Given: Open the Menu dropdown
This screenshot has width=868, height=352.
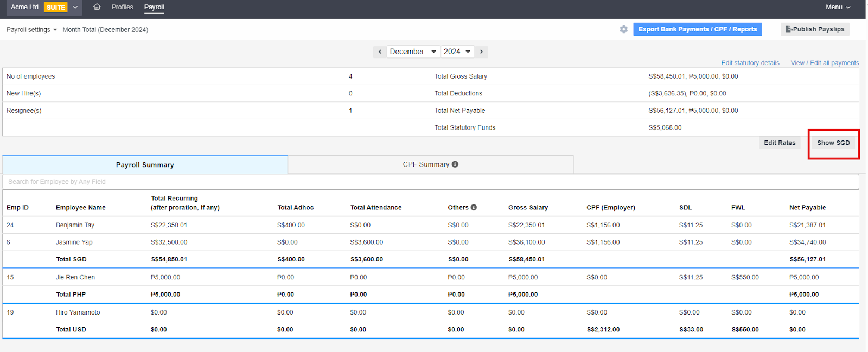Looking at the screenshot, I should (x=838, y=7).
